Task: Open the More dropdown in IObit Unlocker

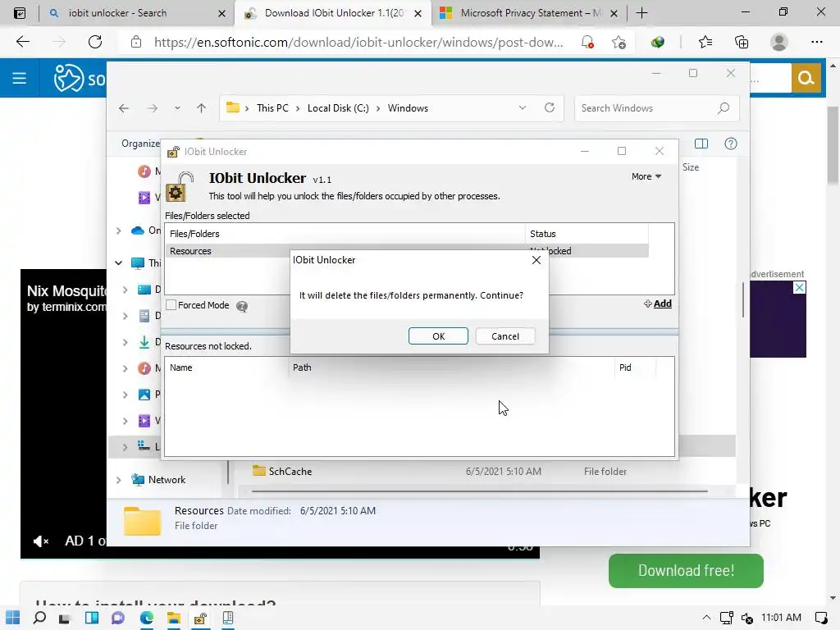Action: coord(646,176)
